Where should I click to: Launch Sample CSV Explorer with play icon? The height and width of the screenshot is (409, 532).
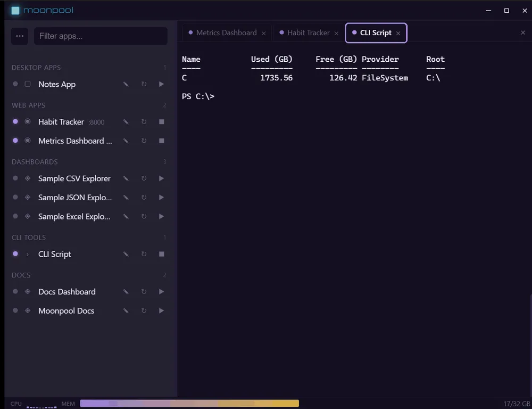pos(162,178)
